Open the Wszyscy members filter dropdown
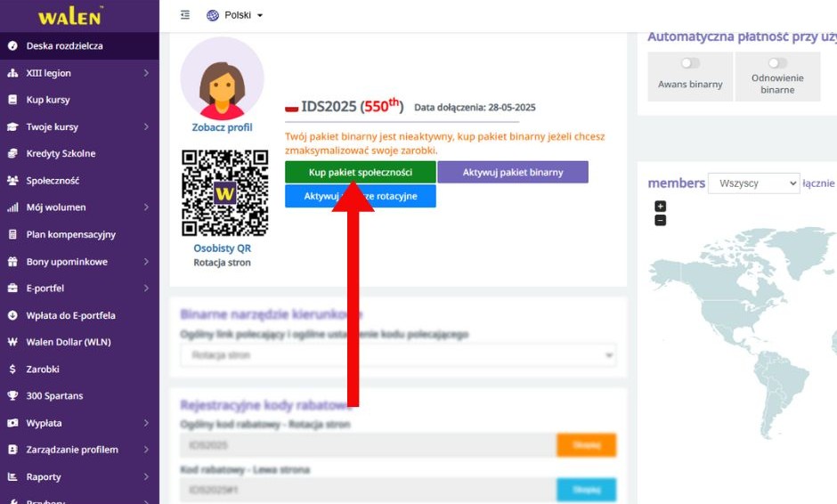 tap(753, 183)
